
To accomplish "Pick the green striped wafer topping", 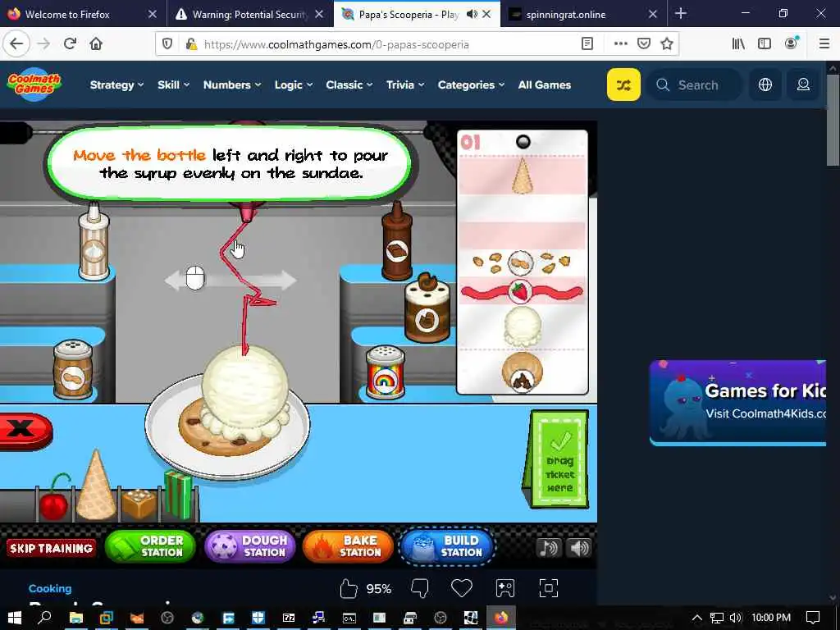I will (x=178, y=495).
